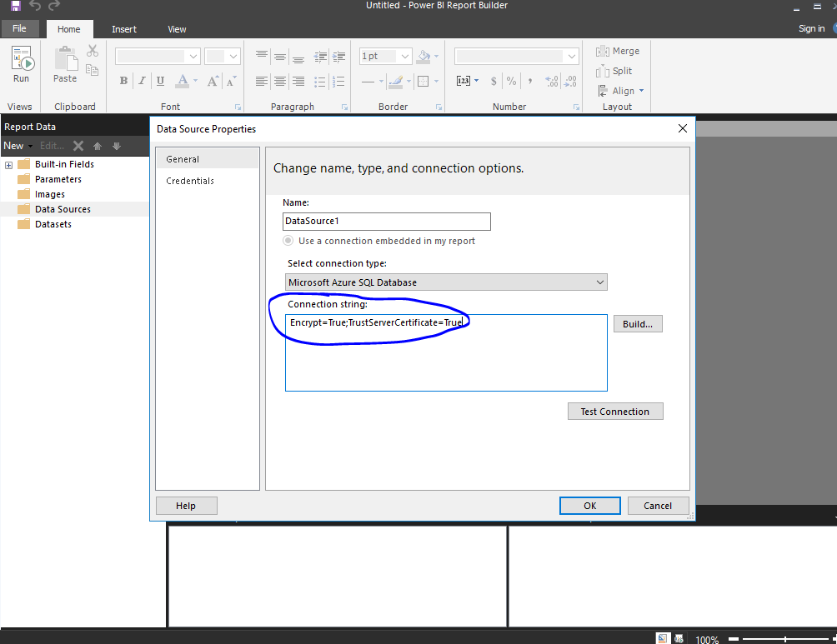Cancel the Data Source Properties dialog
Image resolution: width=837 pixels, height=644 pixels.
(x=658, y=506)
